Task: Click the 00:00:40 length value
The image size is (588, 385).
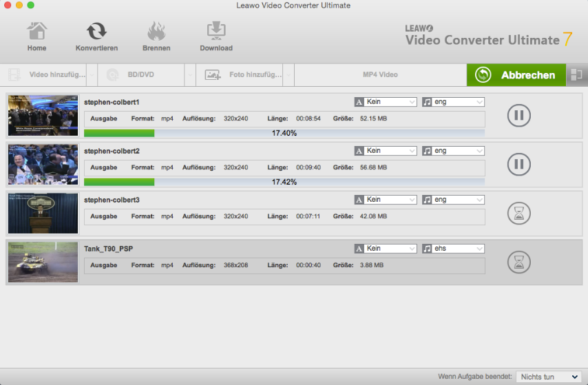Action: click(308, 265)
